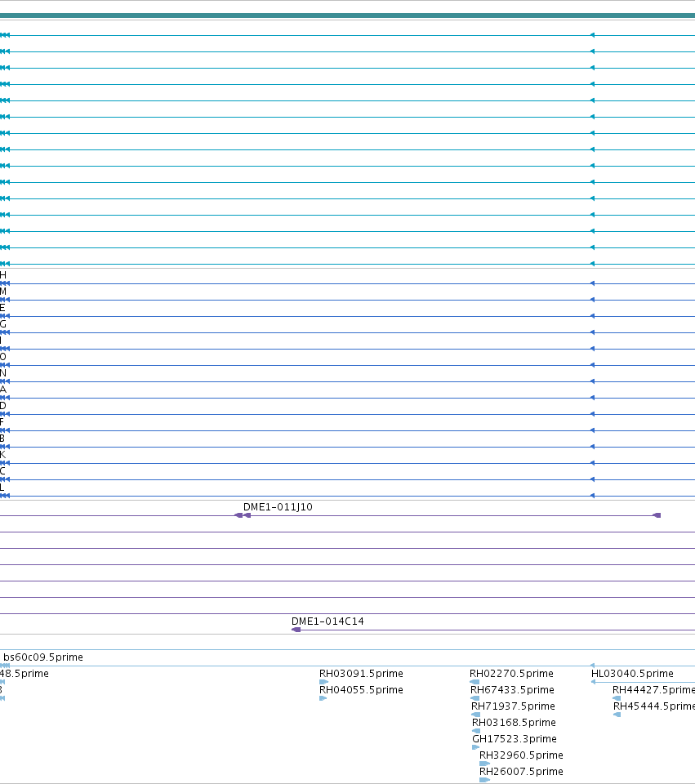Click the small exon arrow on transcript D
This screenshot has width=695, height=784.
tap(592, 414)
